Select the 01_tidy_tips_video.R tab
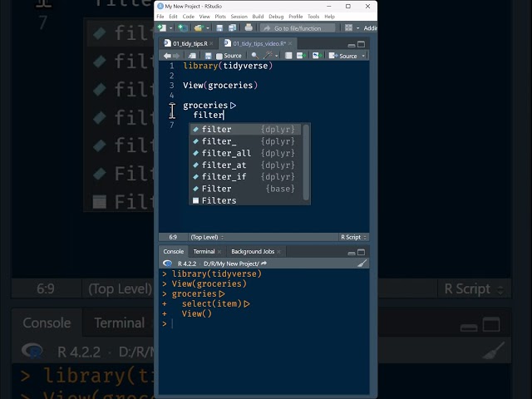This screenshot has height=399, width=532. [259, 43]
